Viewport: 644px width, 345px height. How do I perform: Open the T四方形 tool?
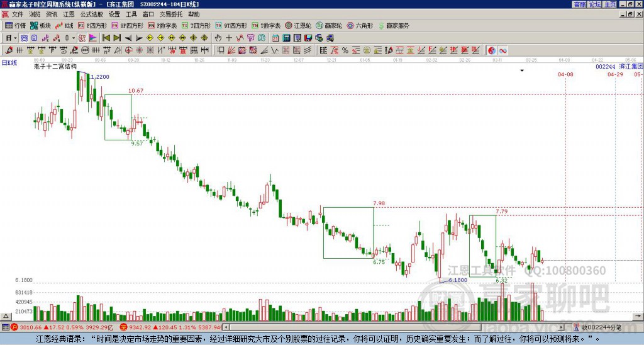click(x=196, y=25)
